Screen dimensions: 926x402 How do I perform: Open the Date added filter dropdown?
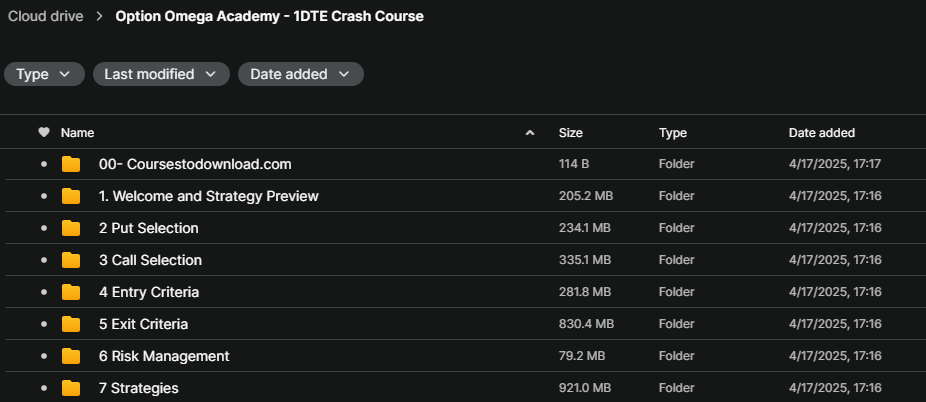[x=301, y=74]
